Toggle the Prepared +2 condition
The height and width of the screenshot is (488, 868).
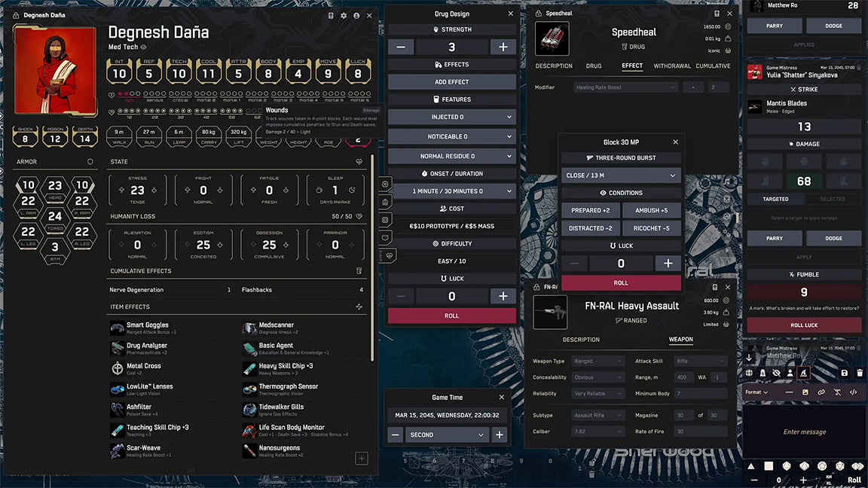(x=590, y=210)
